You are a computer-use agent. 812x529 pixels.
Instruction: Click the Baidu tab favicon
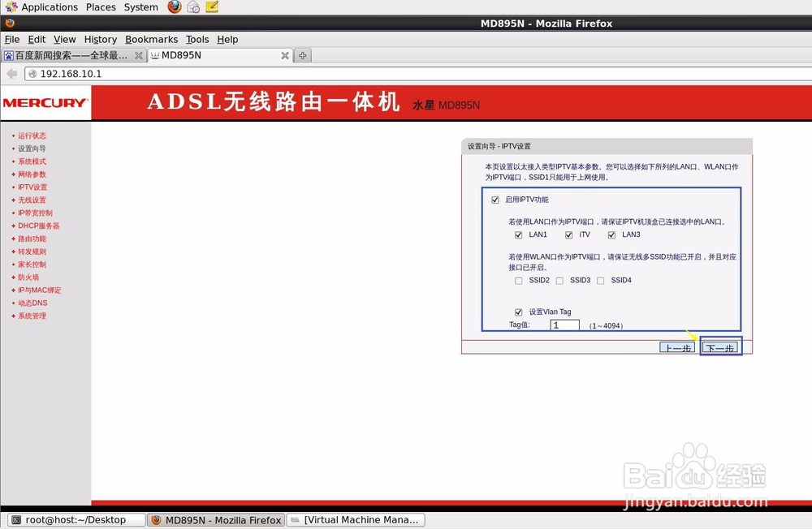(9, 55)
